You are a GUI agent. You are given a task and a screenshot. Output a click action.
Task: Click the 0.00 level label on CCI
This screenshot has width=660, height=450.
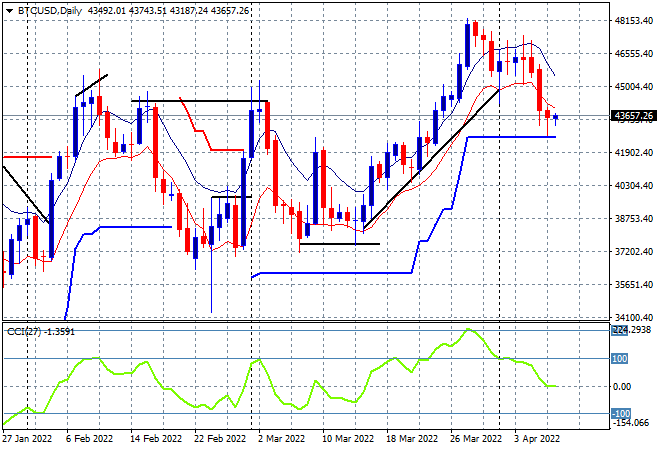click(623, 386)
